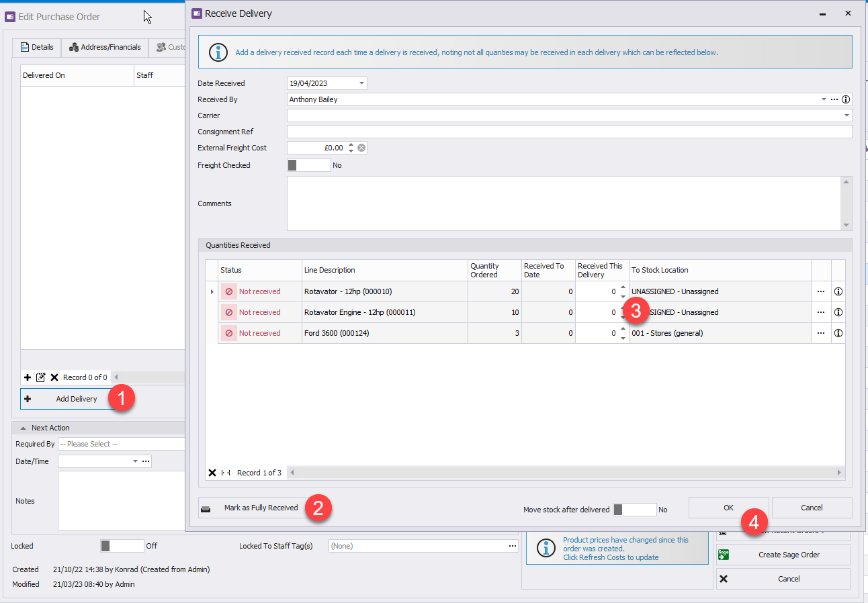
Task: Click the horizontal scrollbar in Quantities Received
Action: point(564,473)
